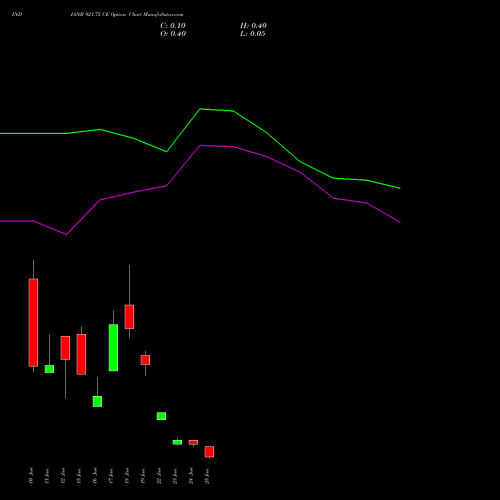500x500 pixels.
Task: Select the last red candle at 25 Jun
Action: 209,452
